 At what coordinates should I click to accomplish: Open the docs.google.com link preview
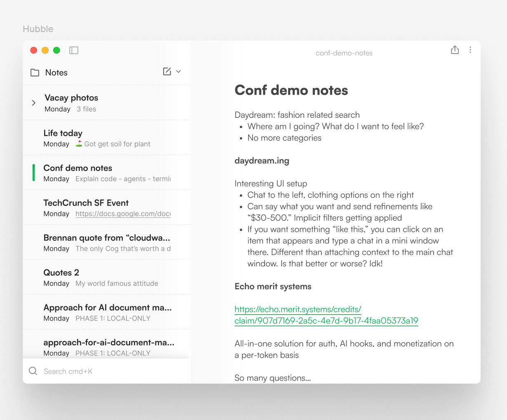(123, 214)
